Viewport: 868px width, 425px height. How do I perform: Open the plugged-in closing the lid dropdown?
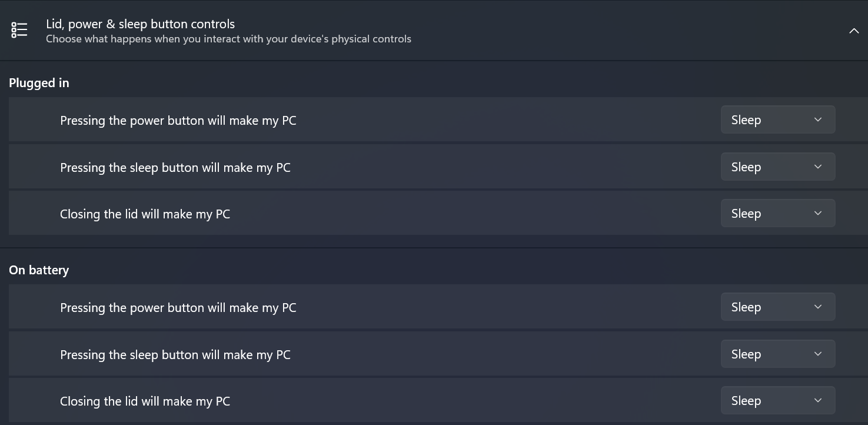(x=777, y=214)
